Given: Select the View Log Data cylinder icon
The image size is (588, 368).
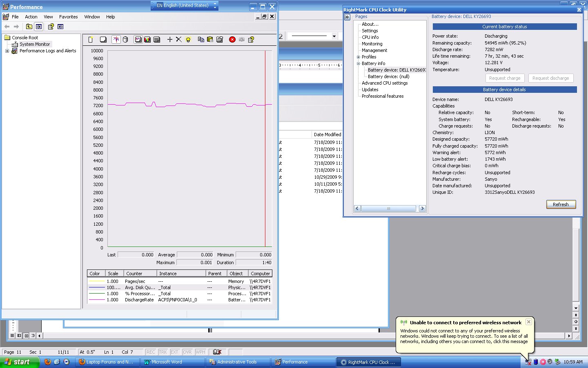Looking at the screenshot, I should [x=125, y=40].
